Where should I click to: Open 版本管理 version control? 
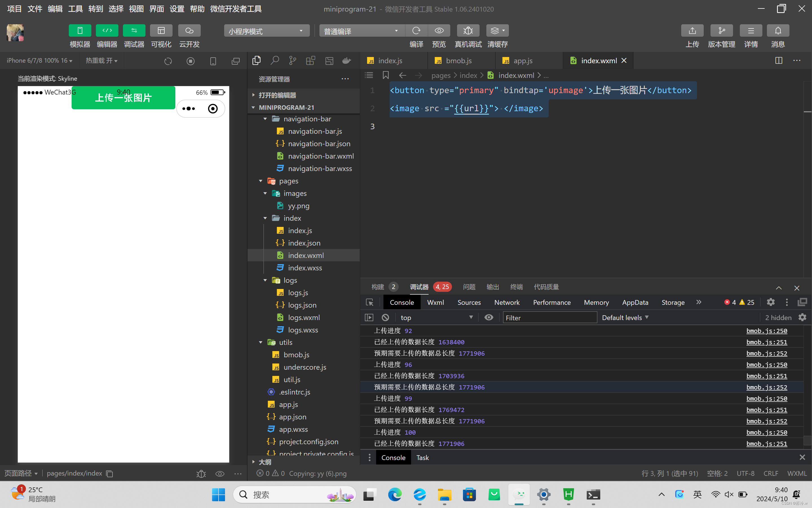(721, 30)
